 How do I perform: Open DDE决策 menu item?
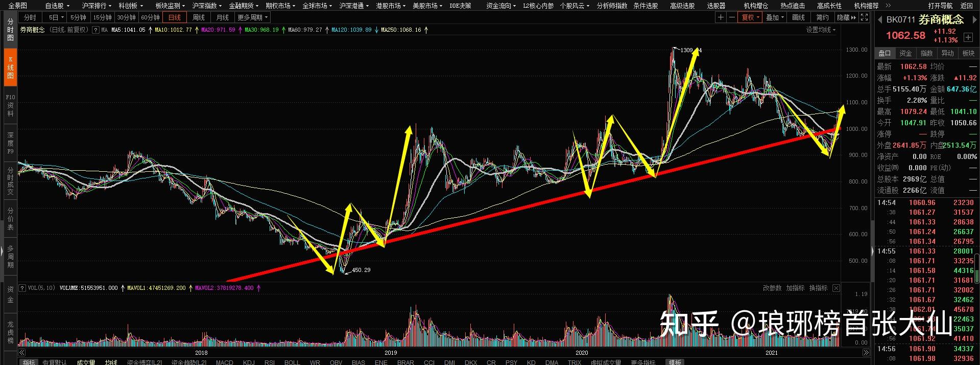(460, 6)
